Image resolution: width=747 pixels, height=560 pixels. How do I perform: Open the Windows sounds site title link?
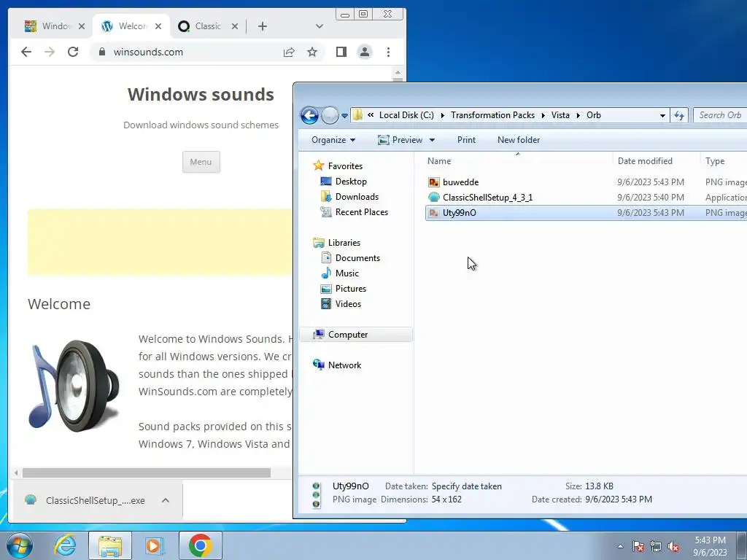tap(201, 94)
